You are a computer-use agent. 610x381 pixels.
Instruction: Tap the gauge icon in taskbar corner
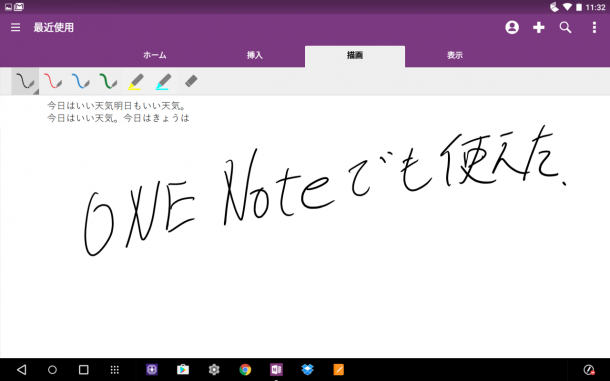589,369
